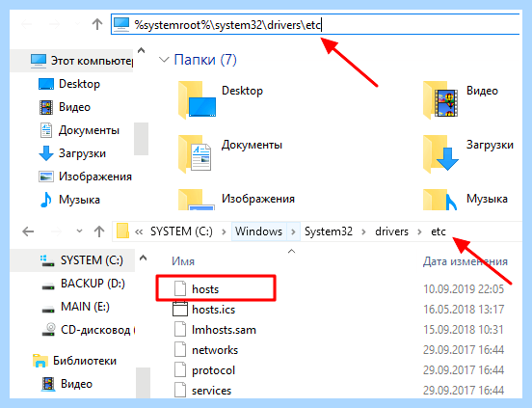
Task: Click the "Папки (7)" group header
Action: [x=205, y=60]
